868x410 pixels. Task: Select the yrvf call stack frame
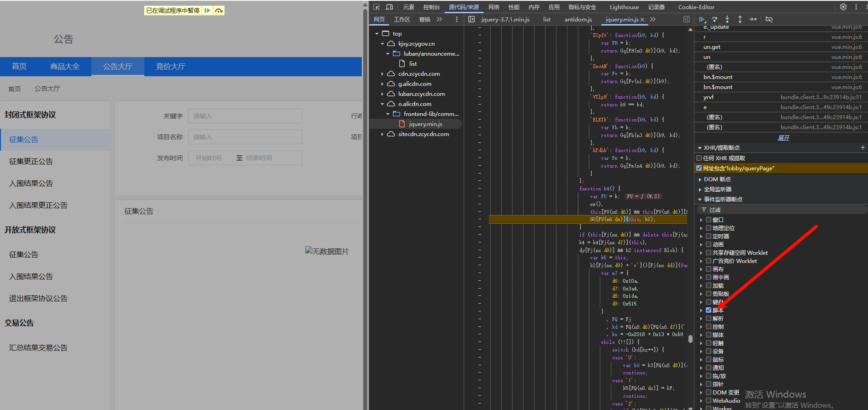click(x=781, y=97)
